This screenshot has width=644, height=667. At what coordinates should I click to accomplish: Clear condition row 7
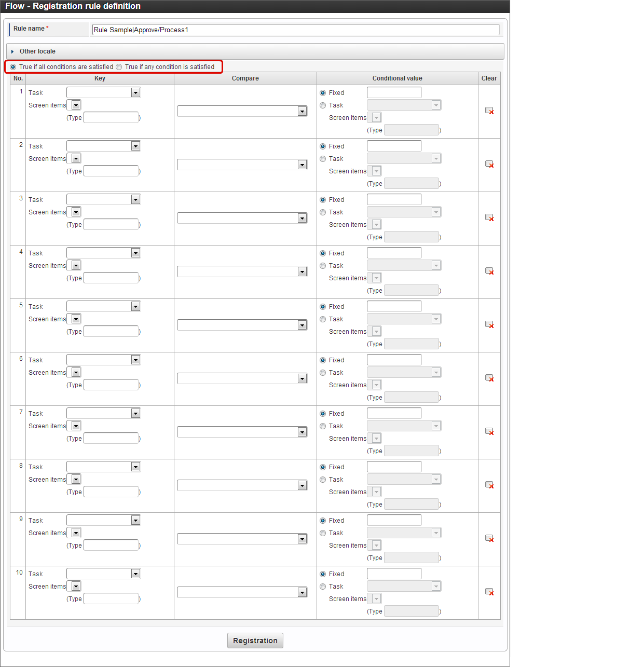[489, 431]
